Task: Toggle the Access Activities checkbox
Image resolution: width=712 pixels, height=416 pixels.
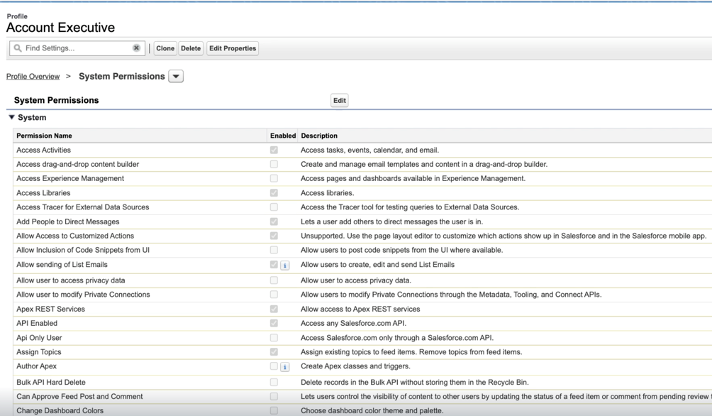Action: (274, 149)
